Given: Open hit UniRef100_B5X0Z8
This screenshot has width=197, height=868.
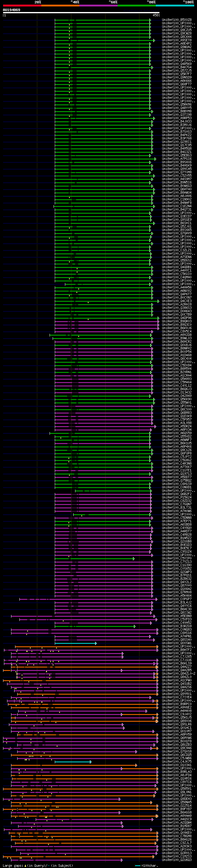Looking at the screenshot, I should point(177,20).
